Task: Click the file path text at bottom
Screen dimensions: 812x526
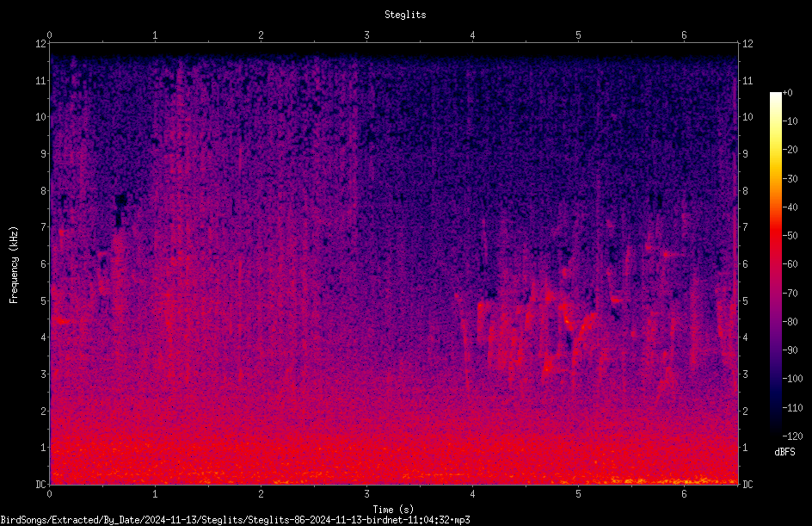Action: (235, 519)
